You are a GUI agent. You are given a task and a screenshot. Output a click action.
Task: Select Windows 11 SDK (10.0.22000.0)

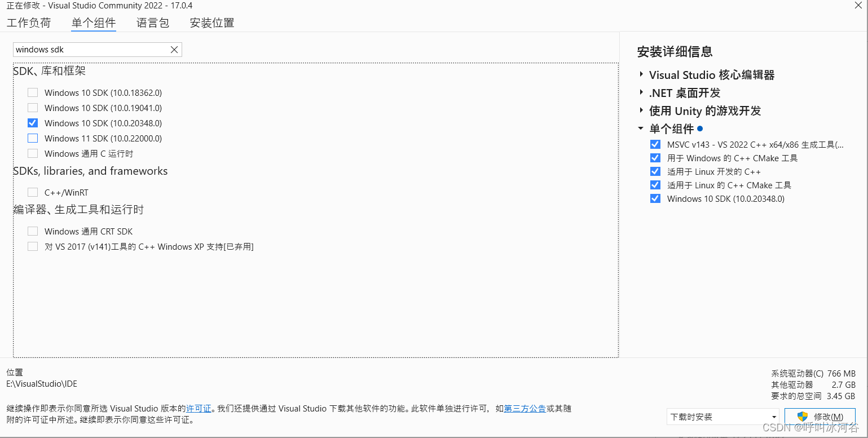(33, 138)
